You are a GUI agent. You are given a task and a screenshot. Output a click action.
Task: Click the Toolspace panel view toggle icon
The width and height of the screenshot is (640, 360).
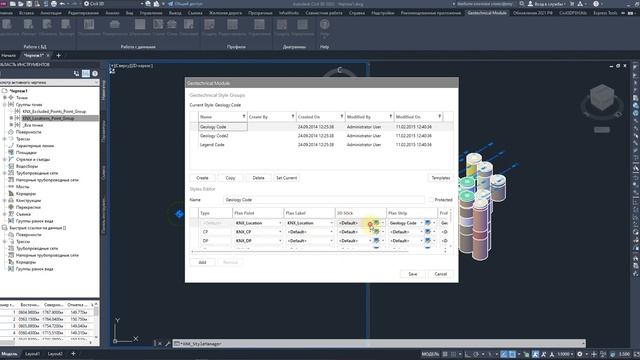click(85, 73)
